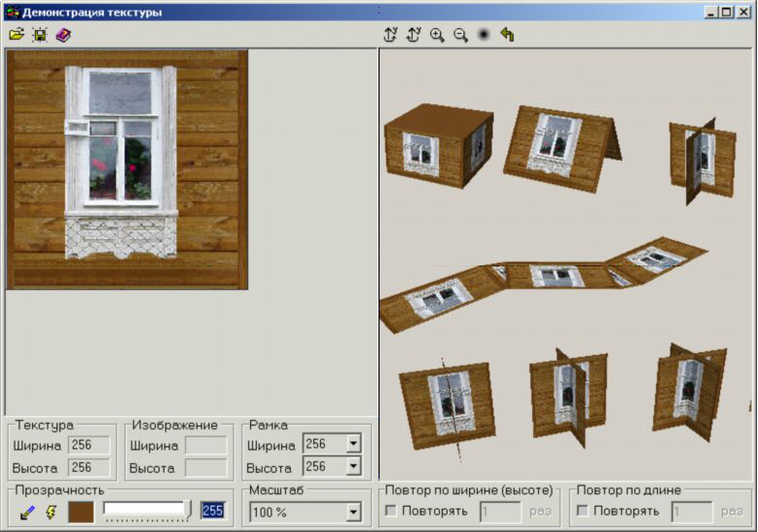
Task: Expand the Масштаб 100 % dropdown
Action: click(x=353, y=513)
